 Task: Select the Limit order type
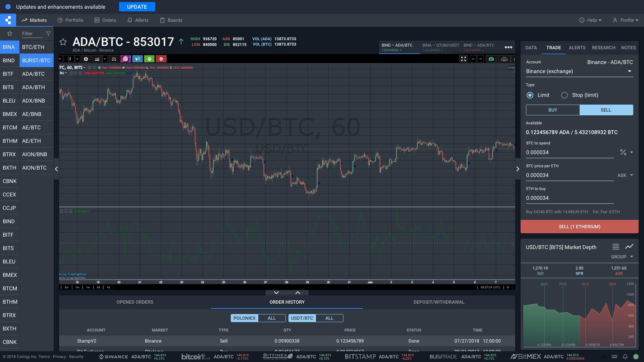(x=530, y=95)
